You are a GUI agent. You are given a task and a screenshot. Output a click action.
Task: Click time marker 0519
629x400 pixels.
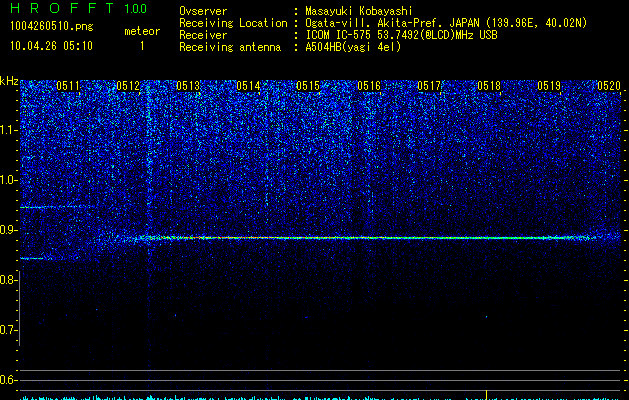pos(549,86)
